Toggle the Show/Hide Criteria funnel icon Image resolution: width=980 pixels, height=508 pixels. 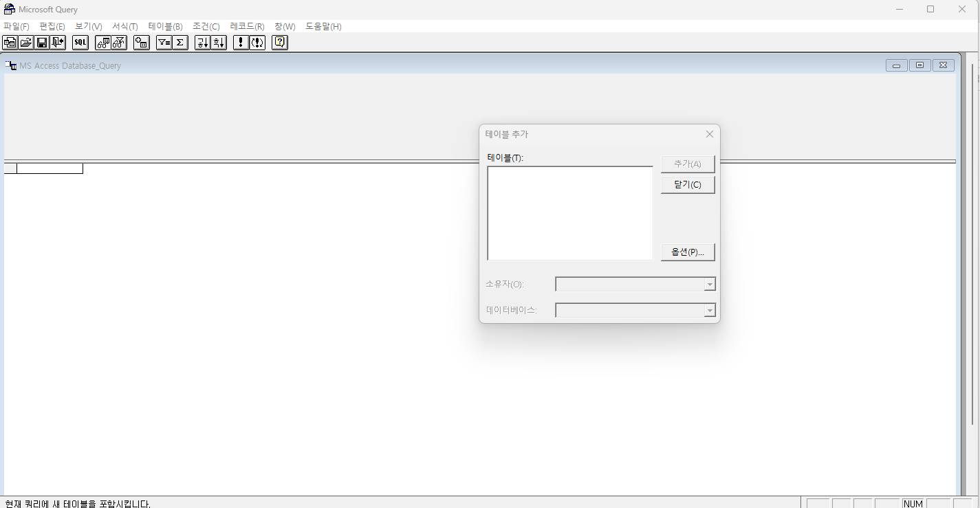tap(119, 43)
